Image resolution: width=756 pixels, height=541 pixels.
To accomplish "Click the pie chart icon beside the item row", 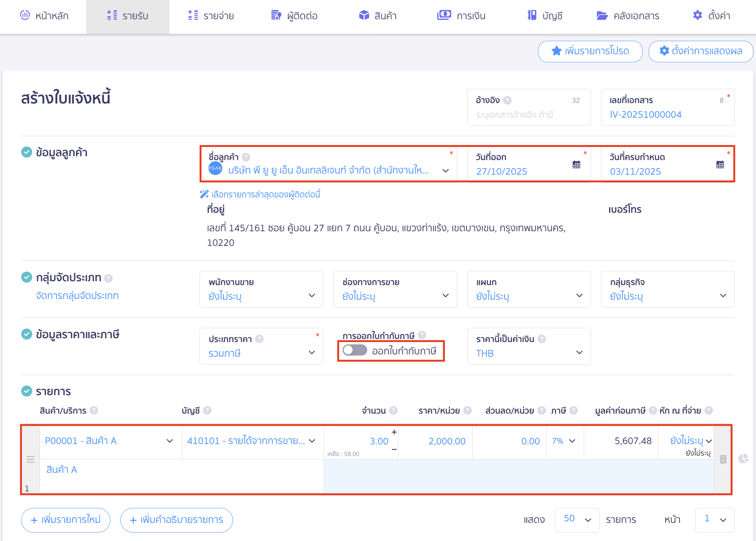I will (x=743, y=459).
